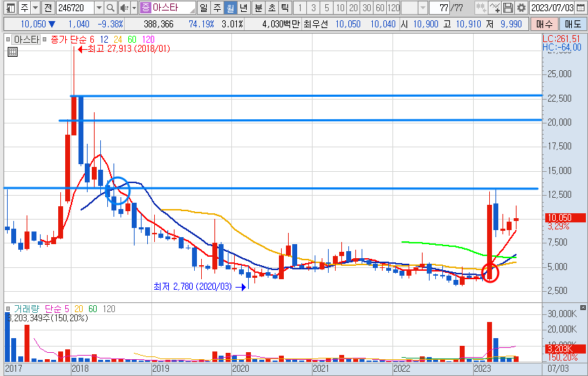This screenshot has height=376, width=588.
Task: Click the blue 12 moving average label
Action: coord(104,39)
